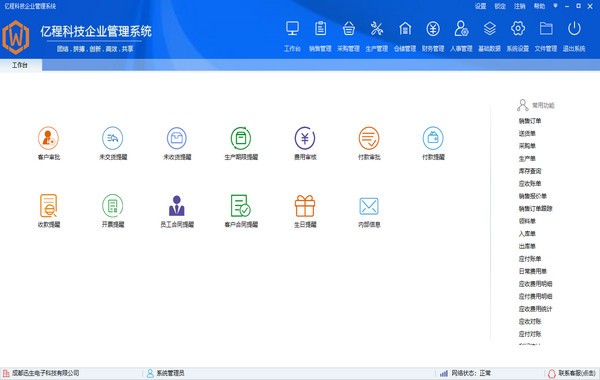600x380 pixels.
Task: Open 日常费用单 shortcut link
Action: click(533, 271)
